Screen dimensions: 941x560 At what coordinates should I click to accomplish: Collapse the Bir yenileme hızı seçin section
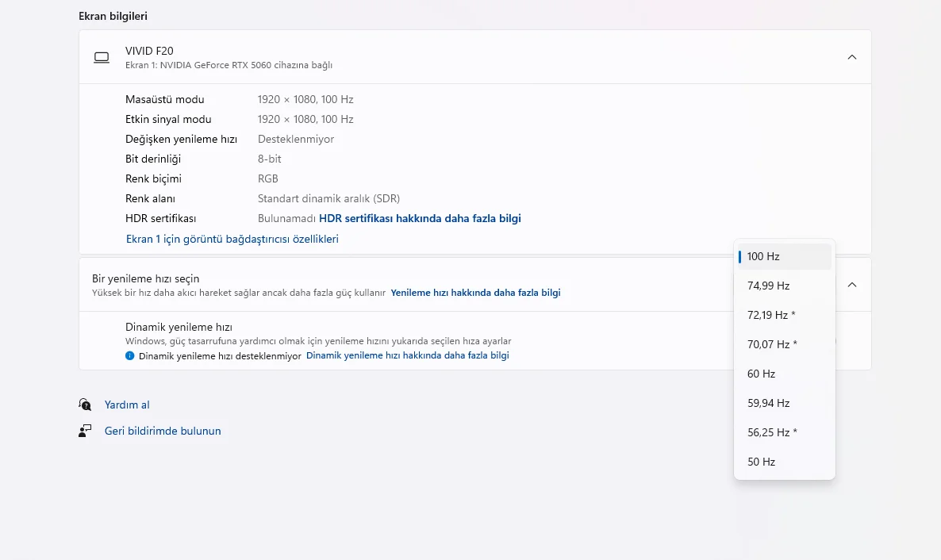(x=851, y=285)
